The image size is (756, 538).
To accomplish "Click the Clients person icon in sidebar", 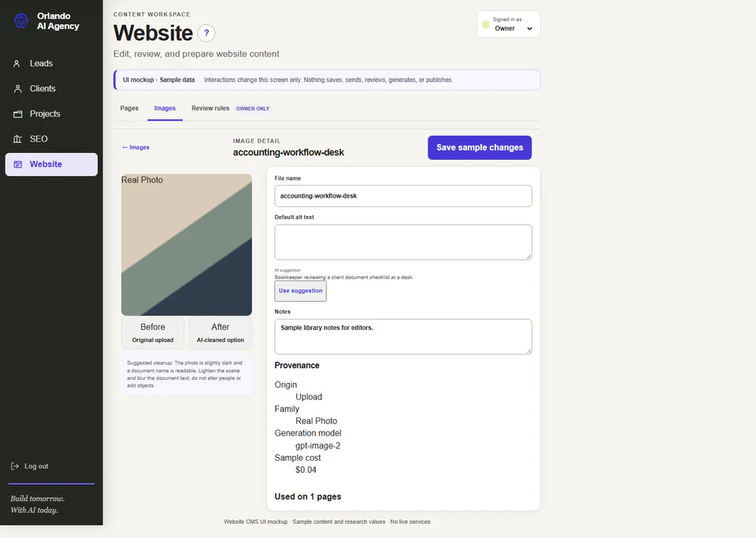I will [x=18, y=89].
